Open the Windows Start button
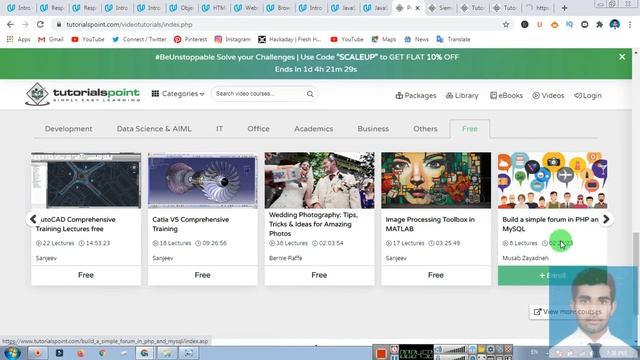This screenshot has height=360, width=640. [12, 353]
